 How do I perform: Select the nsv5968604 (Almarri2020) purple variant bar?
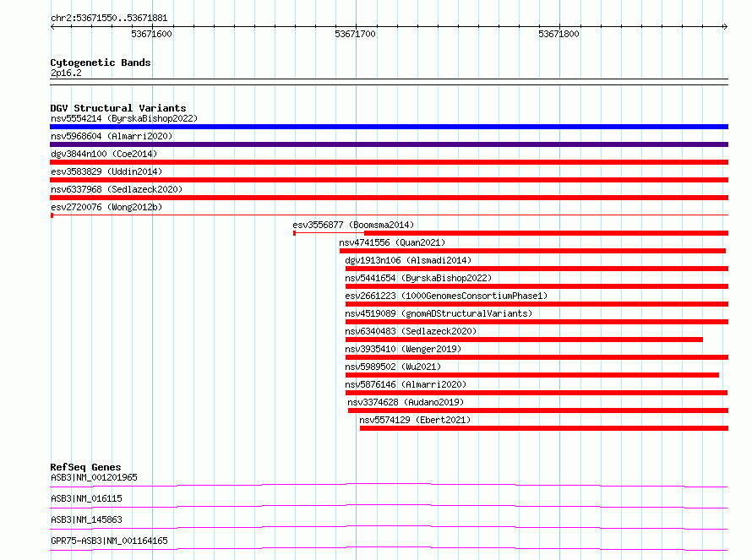(x=389, y=144)
